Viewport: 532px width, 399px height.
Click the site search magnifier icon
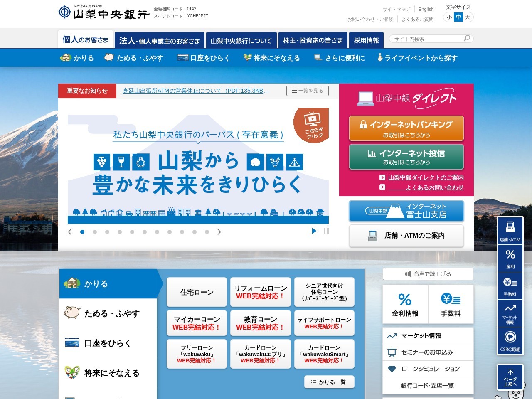pos(467,39)
